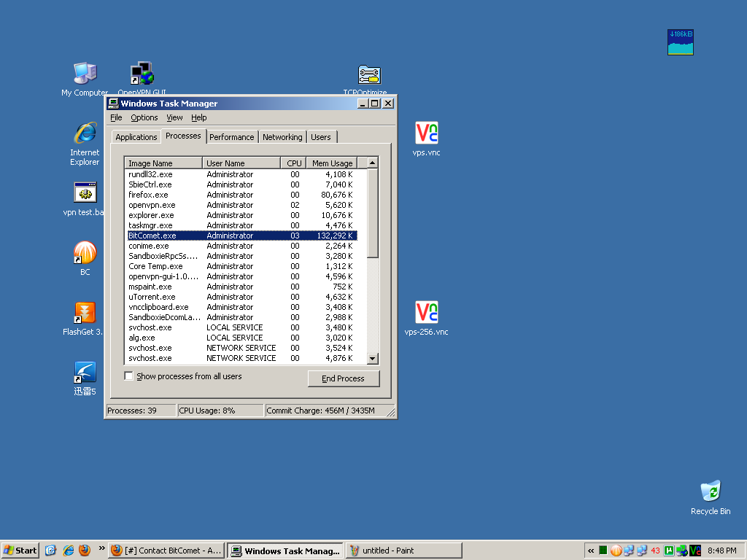Screen dimensions: 747x560
Task: Select the vps-256.vnc file icon
Action: (x=426, y=318)
